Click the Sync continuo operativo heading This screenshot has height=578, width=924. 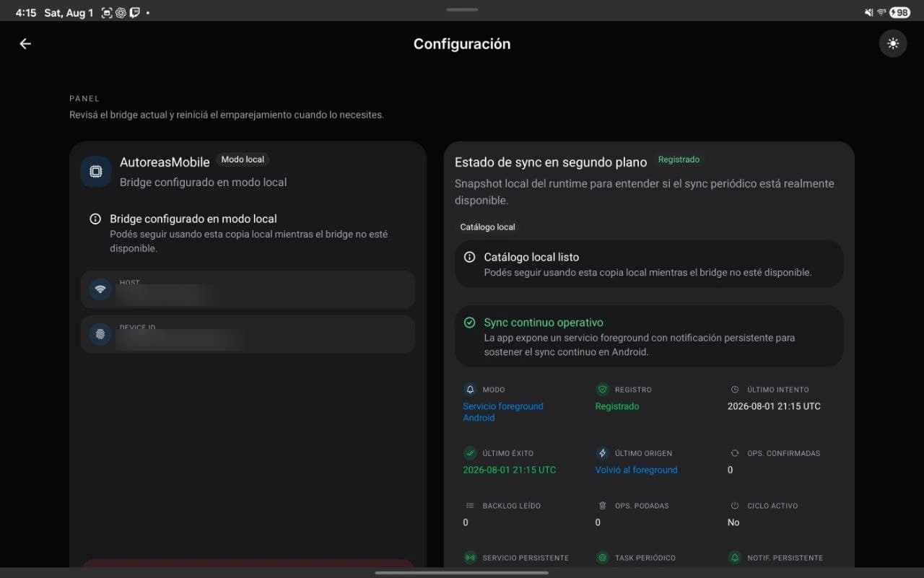pos(544,323)
